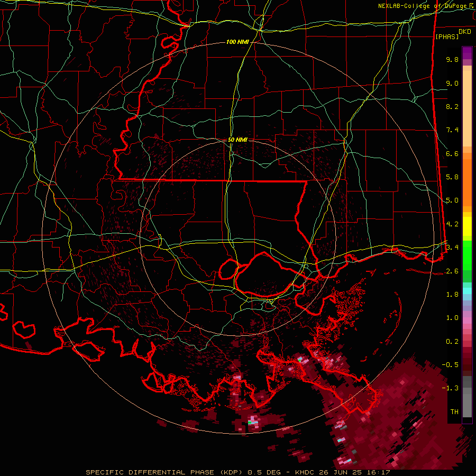The width and height of the screenshot is (476, 476).
Task: Click the NEXLAB-College of DuPage label
Action: coord(424,6)
